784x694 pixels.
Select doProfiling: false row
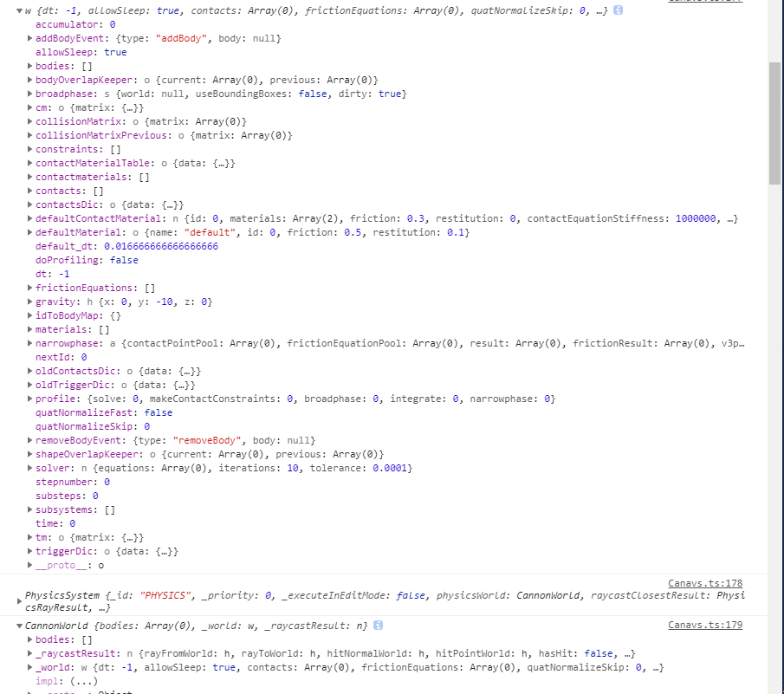pos(87,261)
